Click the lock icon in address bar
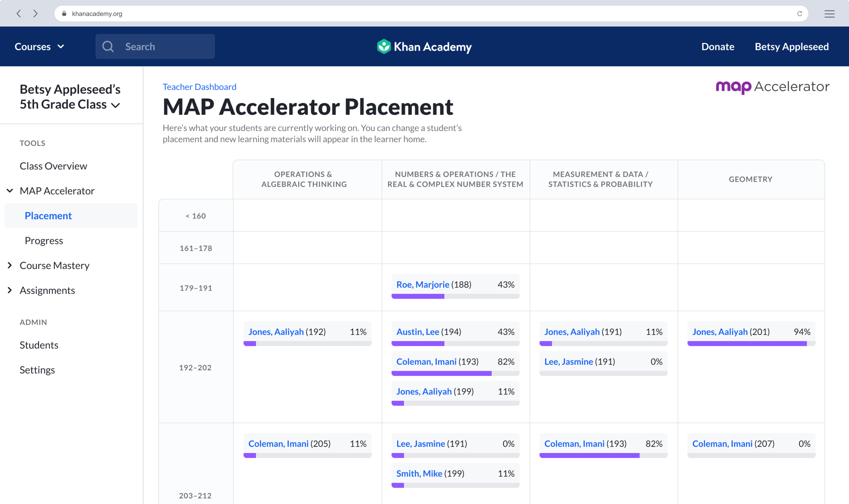 64,14
